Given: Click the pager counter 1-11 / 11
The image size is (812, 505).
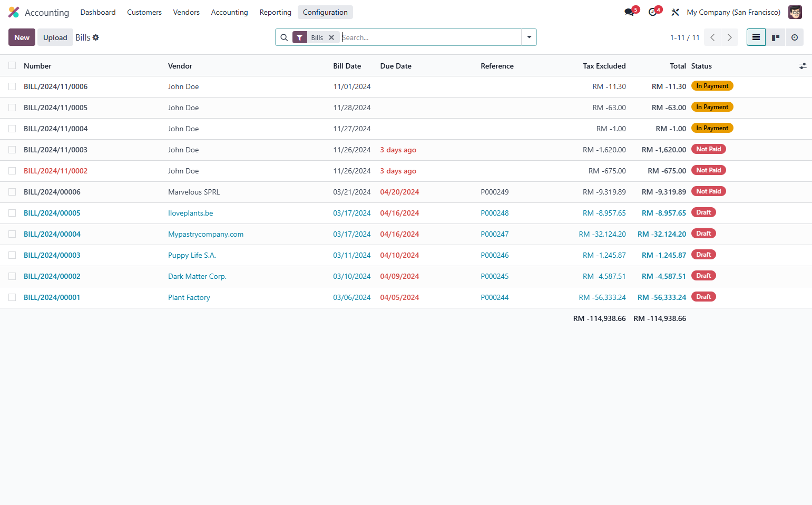Looking at the screenshot, I should (684, 37).
